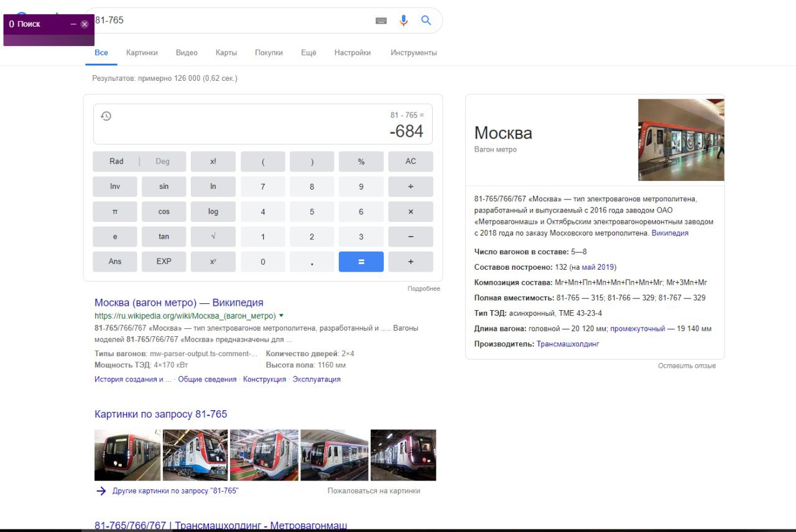Open the Эксплуатация sitelink

(x=317, y=379)
